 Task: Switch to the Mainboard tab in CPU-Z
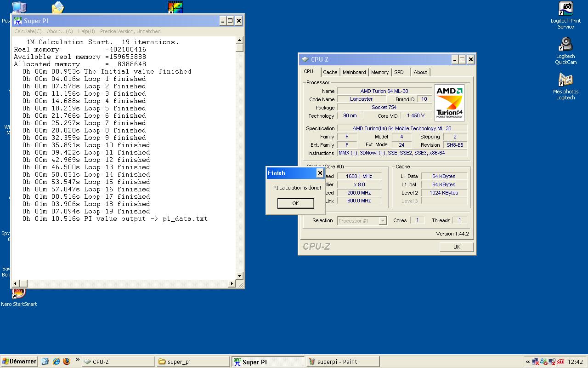(354, 72)
